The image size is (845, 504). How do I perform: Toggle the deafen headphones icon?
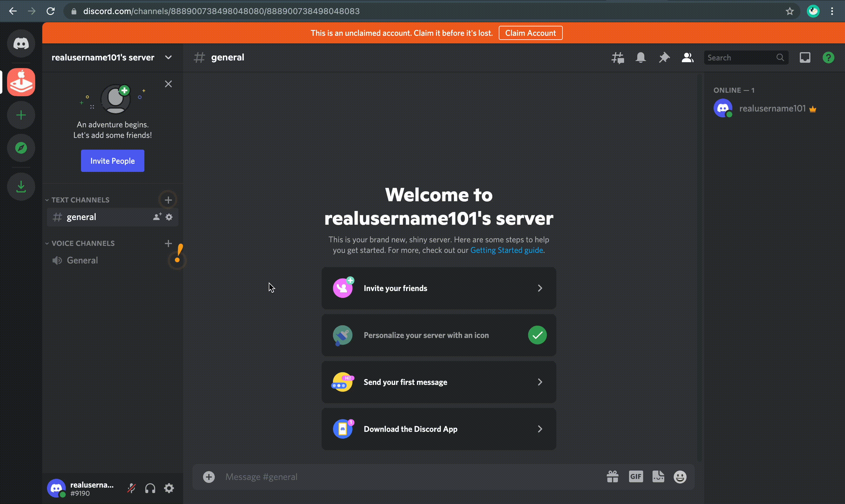(x=150, y=488)
